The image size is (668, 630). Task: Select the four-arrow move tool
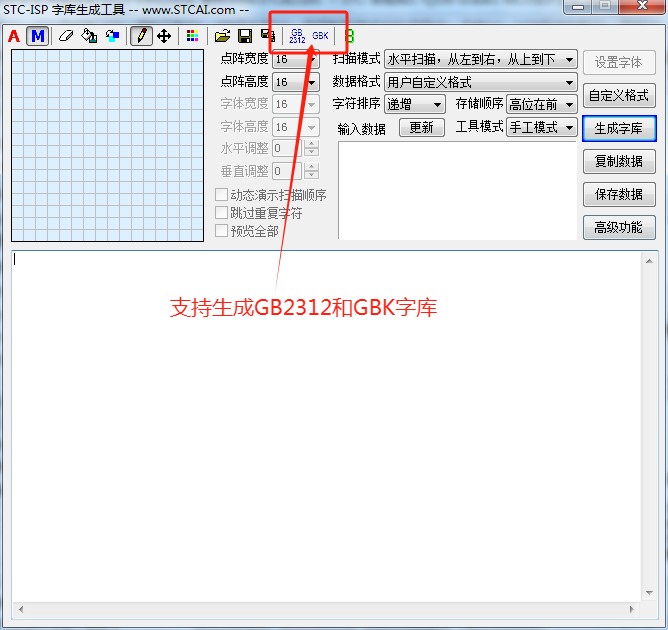click(x=164, y=36)
